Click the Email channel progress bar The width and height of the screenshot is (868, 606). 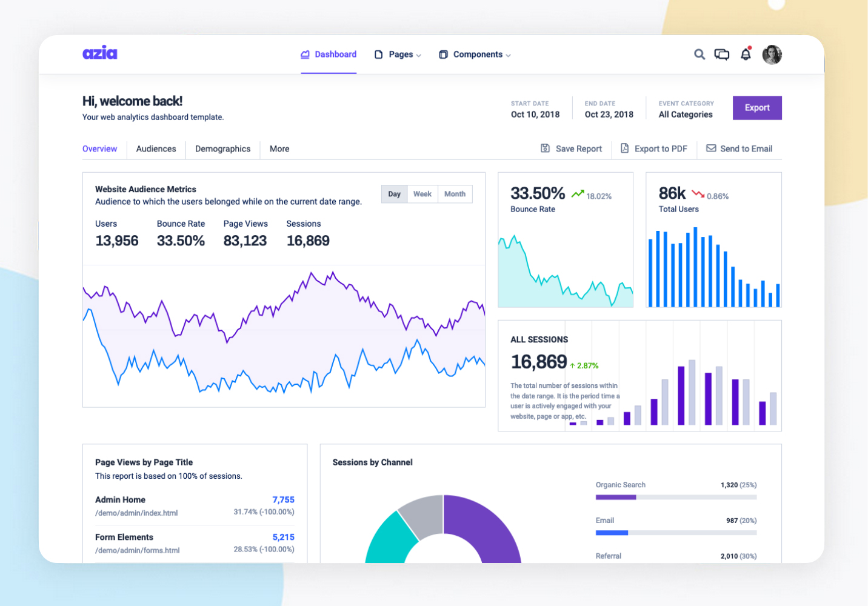676,533
